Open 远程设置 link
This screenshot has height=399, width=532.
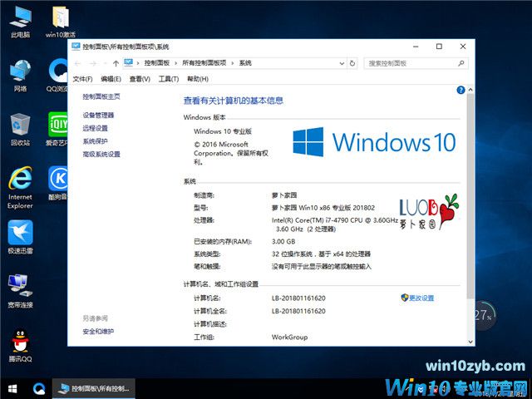(95, 128)
